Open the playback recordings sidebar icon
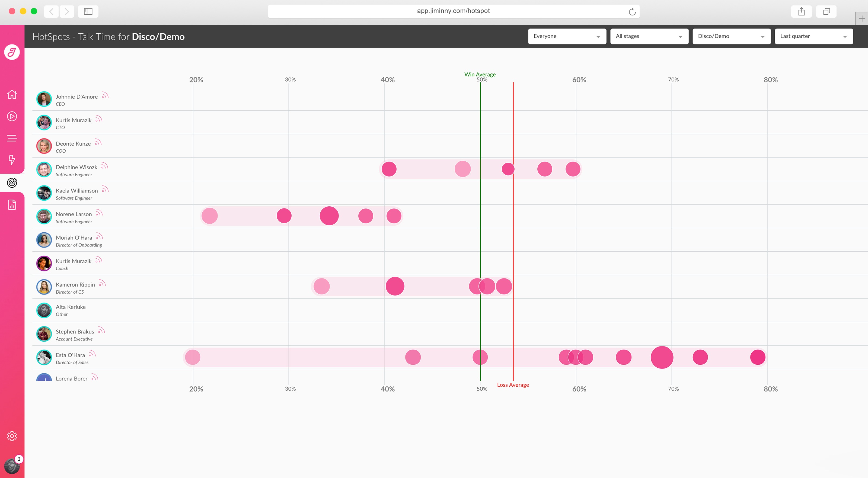 pos(12,116)
